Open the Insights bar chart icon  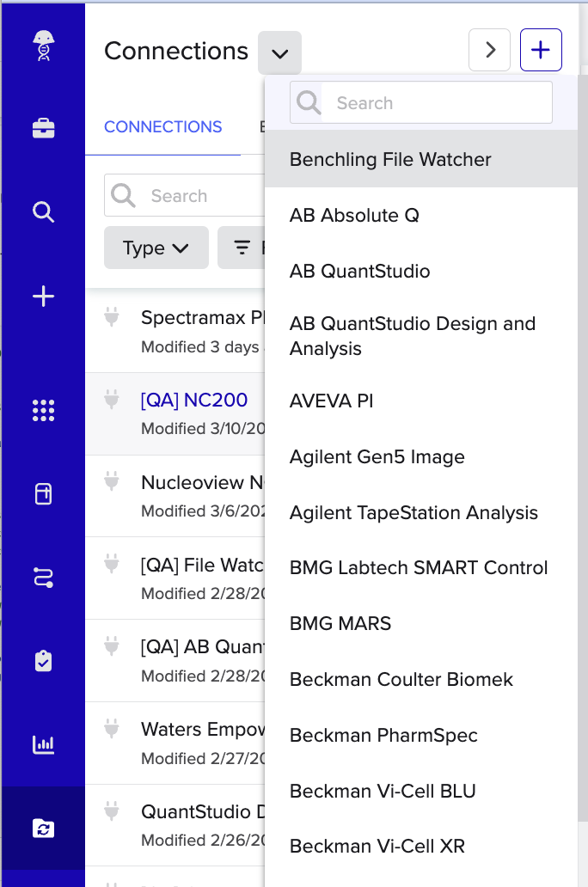click(x=44, y=744)
